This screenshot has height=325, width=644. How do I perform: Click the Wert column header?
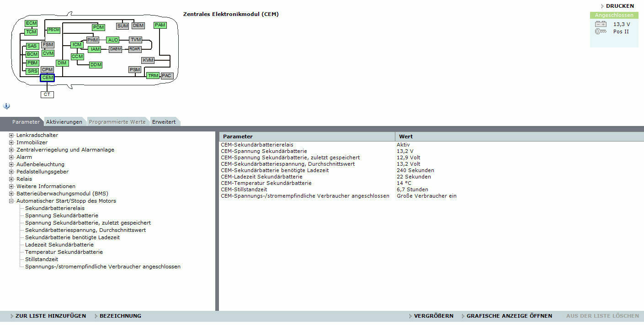tap(406, 136)
